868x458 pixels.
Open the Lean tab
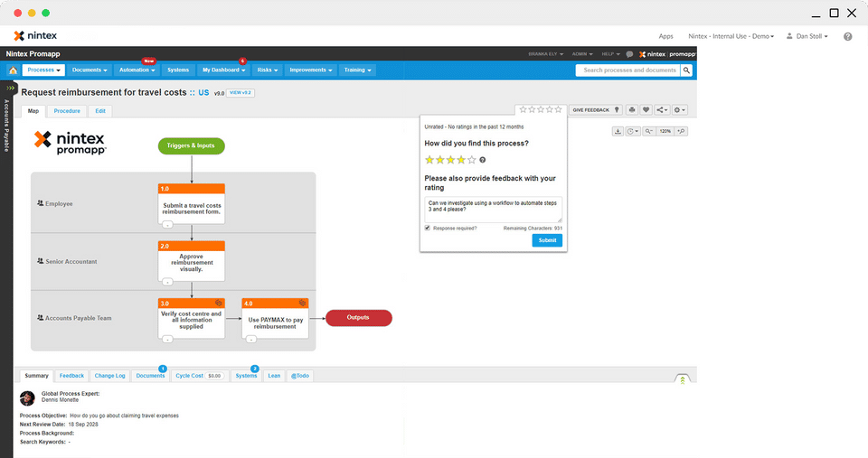point(274,376)
